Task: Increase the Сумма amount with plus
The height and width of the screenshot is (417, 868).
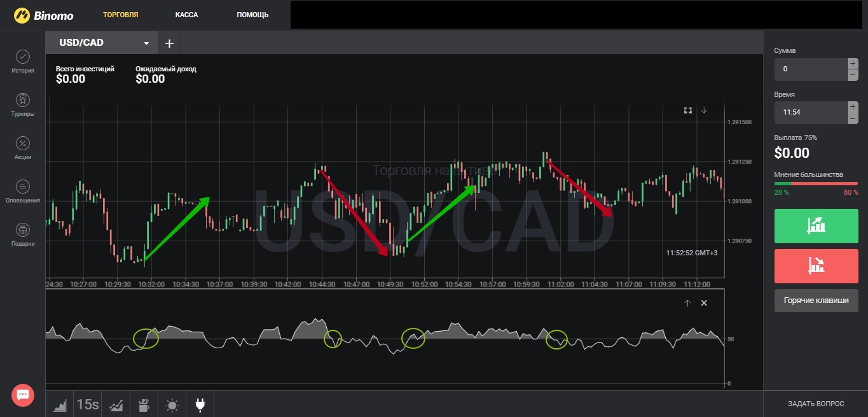Action: [853, 63]
